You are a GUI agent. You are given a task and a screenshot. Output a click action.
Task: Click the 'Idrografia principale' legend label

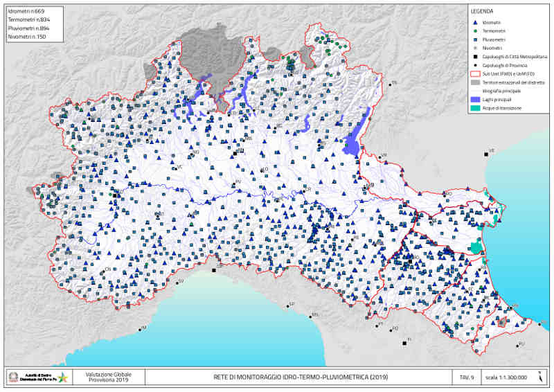[501, 91]
